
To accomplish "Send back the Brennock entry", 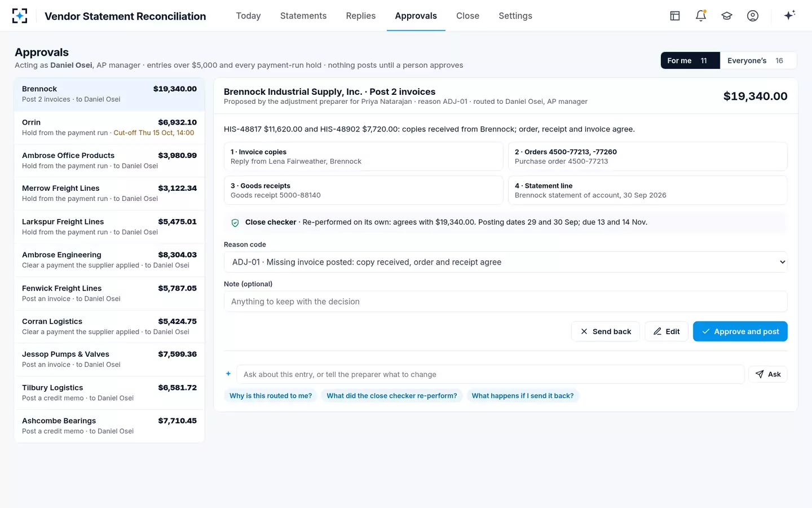I will (x=606, y=331).
